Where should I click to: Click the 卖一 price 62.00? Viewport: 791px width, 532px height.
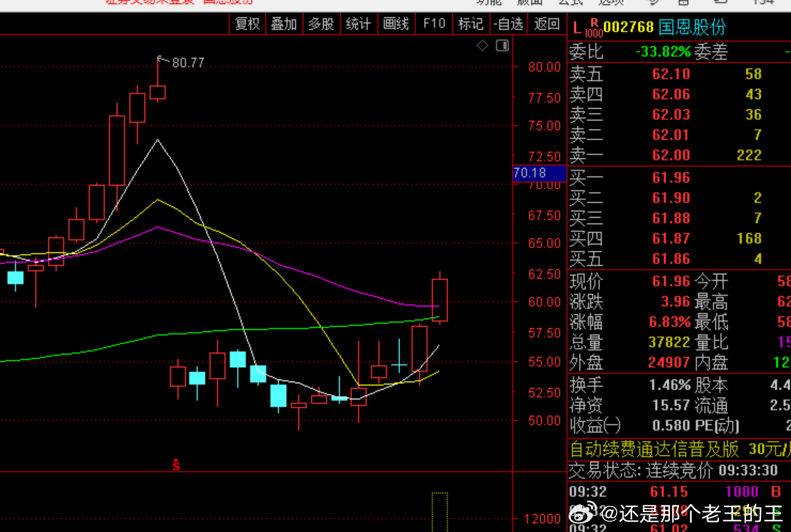671,155
